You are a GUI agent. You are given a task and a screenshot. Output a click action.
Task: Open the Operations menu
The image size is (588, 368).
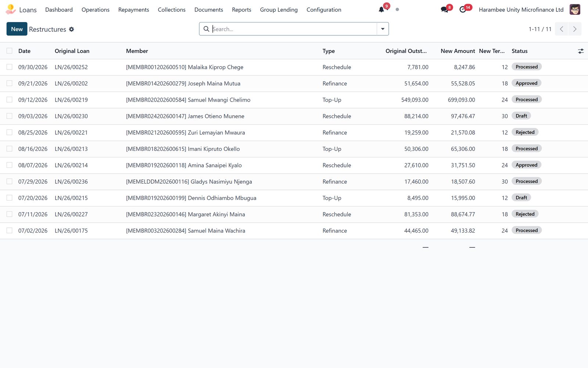[96, 10]
